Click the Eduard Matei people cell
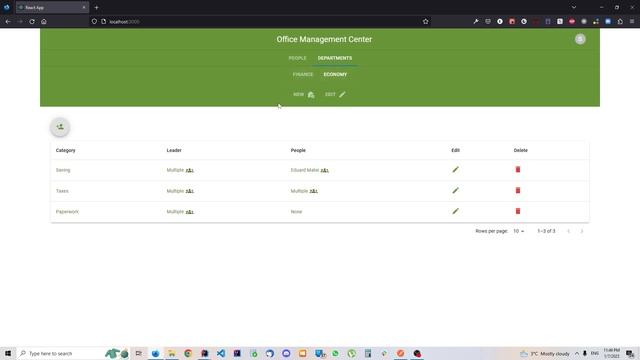 pos(305,170)
